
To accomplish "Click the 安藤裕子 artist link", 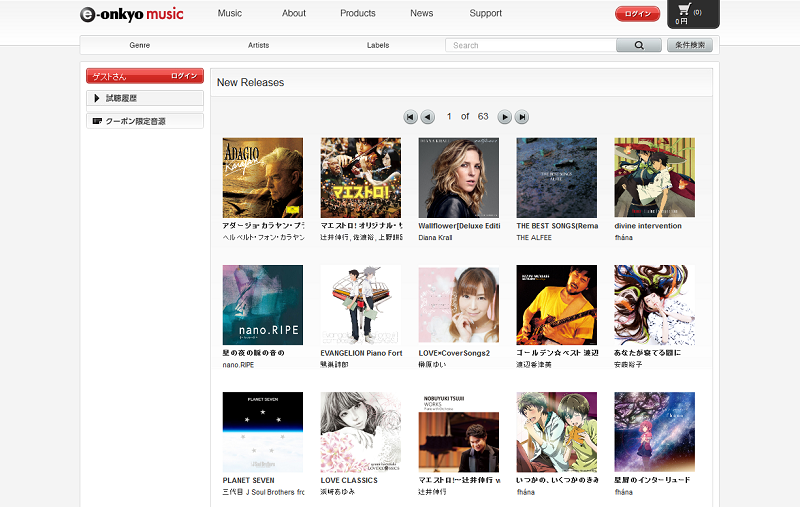I will [x=628, y=365].
